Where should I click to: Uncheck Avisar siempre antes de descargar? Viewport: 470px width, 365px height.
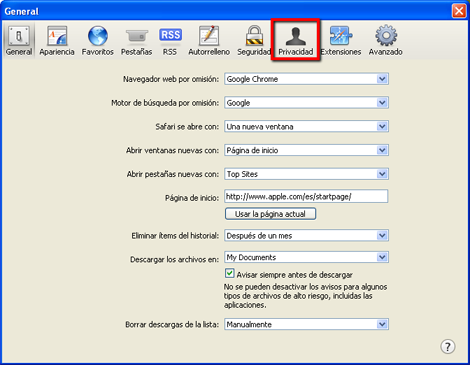(229, 274)
